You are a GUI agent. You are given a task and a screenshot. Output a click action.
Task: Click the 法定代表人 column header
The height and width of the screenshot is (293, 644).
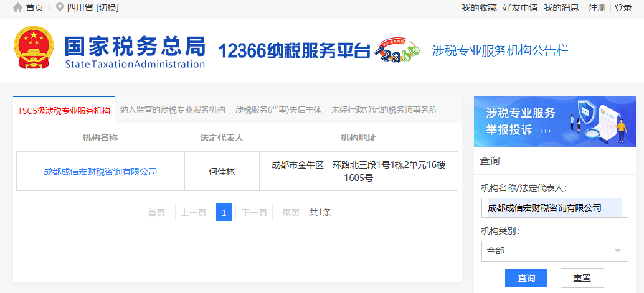tap(222, 138)
